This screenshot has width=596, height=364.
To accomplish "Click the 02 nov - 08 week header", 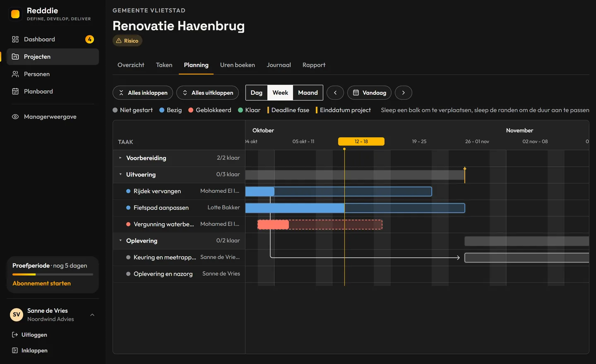I will pyautogui.click(x=535, y=141).
